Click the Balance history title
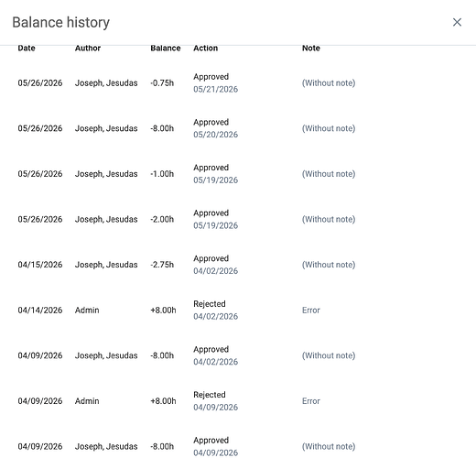The image size is (476, 458). pyautogui.click(x=60, y=23)
